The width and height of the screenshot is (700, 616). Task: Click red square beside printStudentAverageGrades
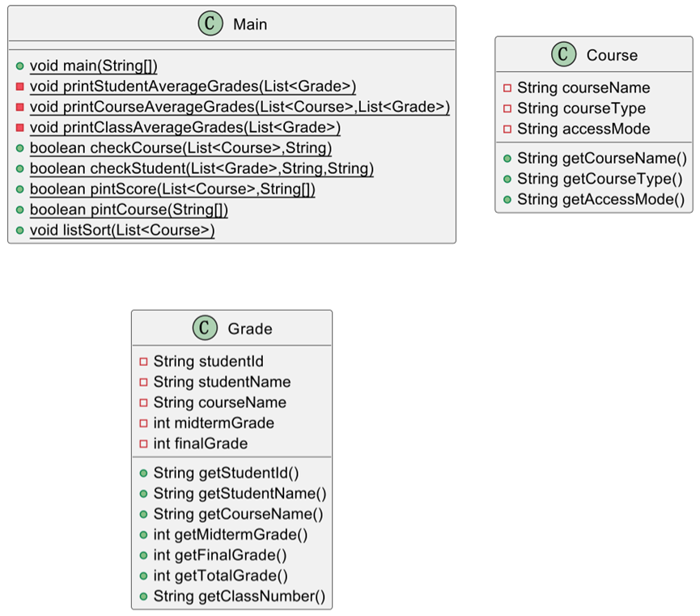19,87
